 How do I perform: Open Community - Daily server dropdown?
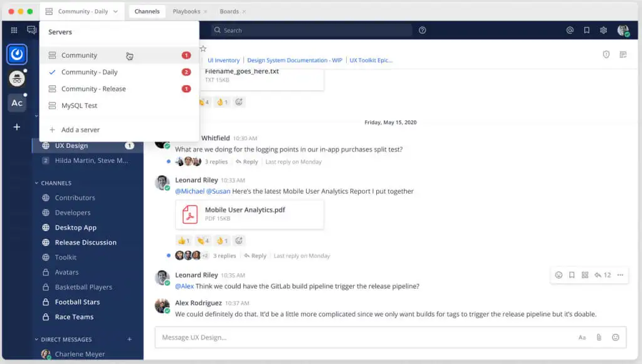pyautogui.click(x=82, y=11)
